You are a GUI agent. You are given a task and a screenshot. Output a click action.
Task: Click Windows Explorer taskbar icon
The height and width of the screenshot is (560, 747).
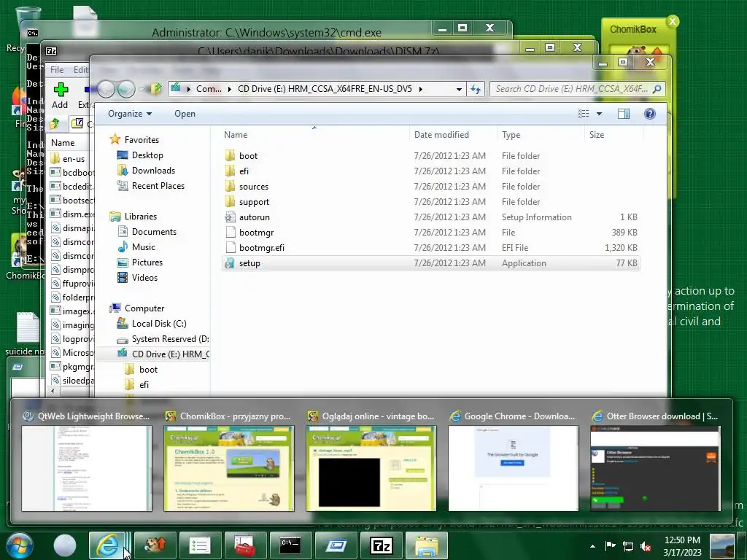(427, 545)
